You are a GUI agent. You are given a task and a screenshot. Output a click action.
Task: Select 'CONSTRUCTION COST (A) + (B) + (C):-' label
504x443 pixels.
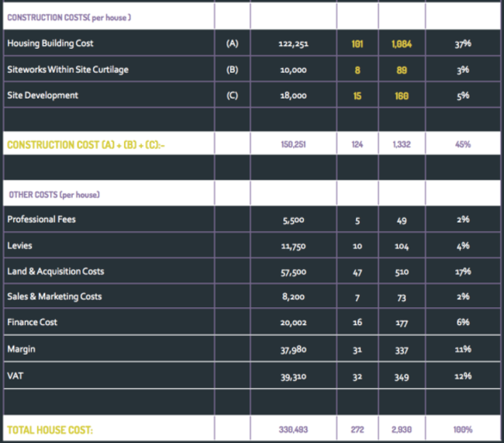pos(86,145)
